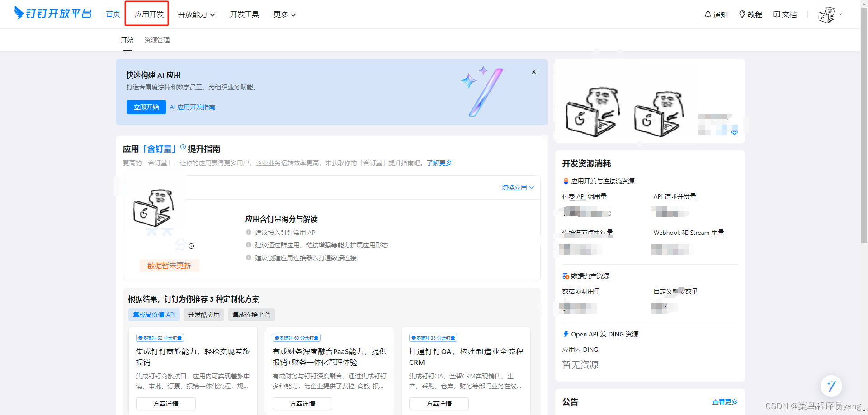This screenshot has width=868, height=415.
Task: Click the floating AI magic wand button
Action: tap(831, 386)
